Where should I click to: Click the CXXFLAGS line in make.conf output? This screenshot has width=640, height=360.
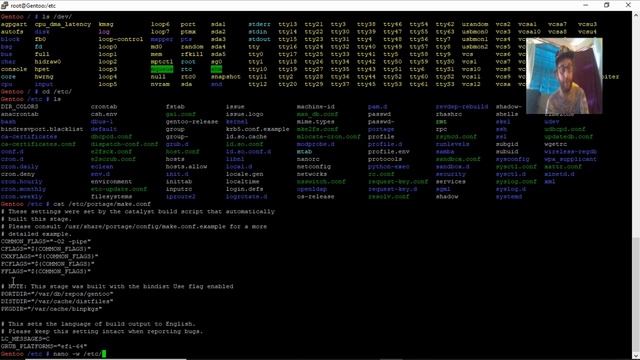coord(49,256)
